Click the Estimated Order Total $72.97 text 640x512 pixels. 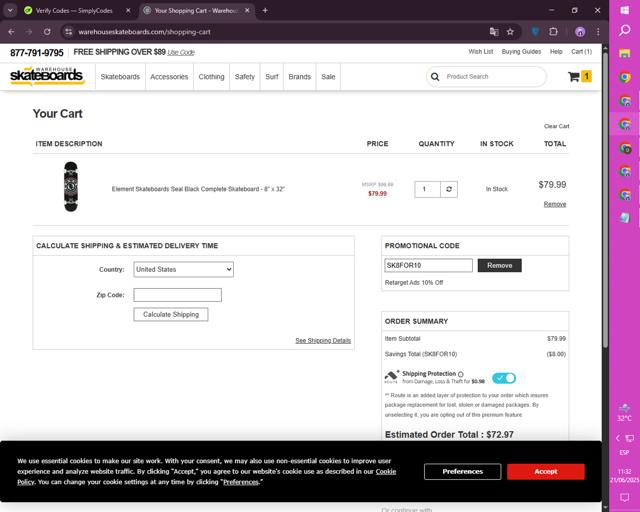coord(449,434)
